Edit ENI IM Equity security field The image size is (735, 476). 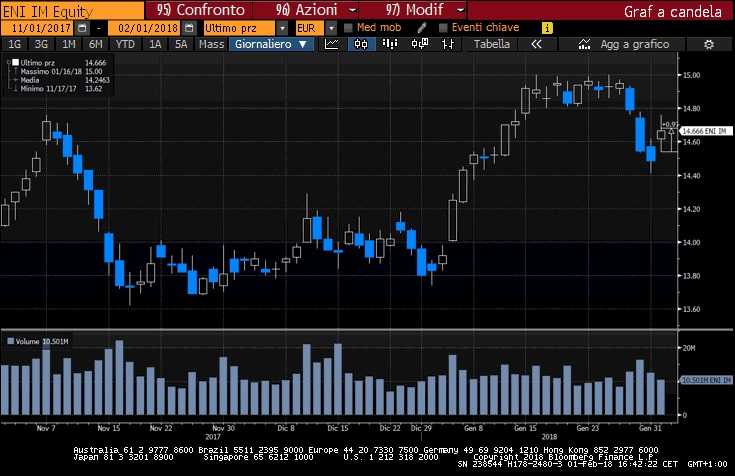coord(72,11)
